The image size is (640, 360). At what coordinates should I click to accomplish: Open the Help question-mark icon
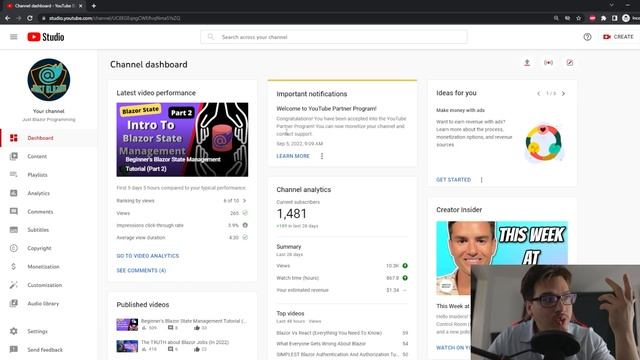587,37
